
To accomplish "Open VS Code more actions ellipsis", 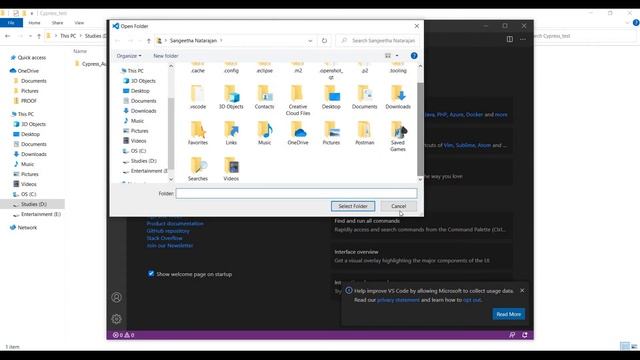I will [523, 39].
